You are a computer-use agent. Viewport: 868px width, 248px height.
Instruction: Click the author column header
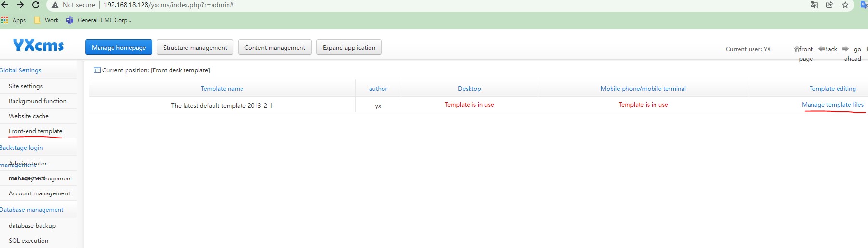(378, 88)
